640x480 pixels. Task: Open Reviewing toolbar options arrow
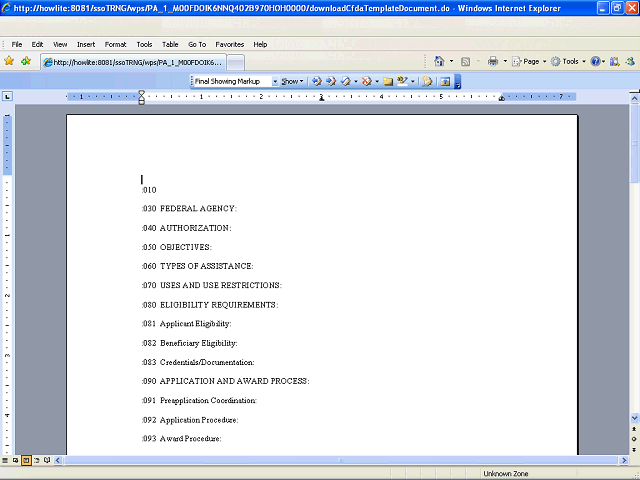point(458,82)
